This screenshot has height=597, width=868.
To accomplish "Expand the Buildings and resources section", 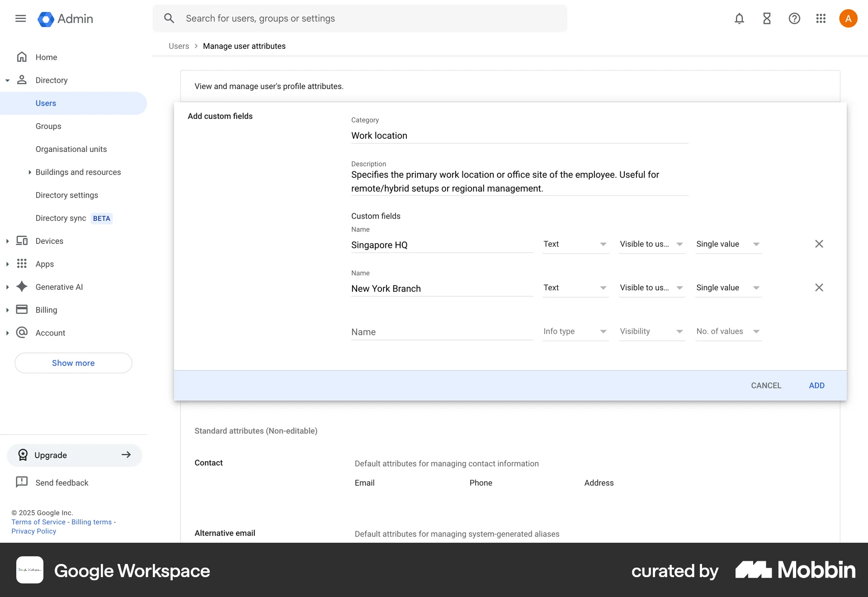I will [x=30, y=172].
